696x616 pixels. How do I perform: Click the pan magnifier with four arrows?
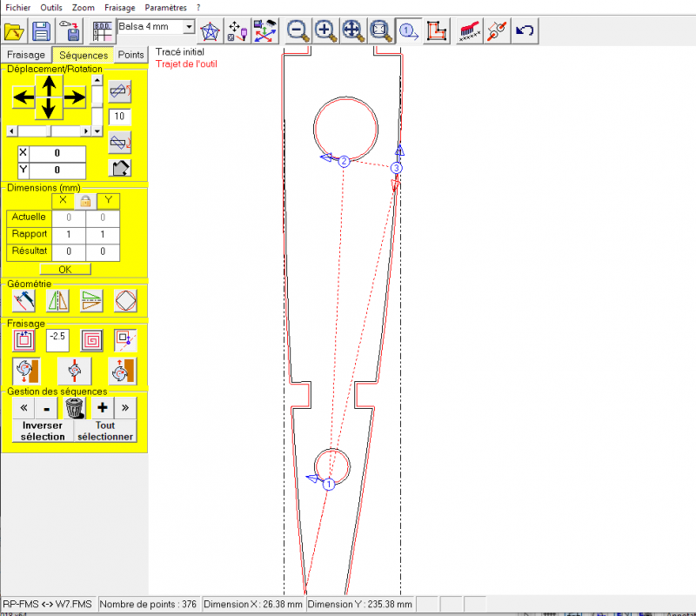click(353, 31)
